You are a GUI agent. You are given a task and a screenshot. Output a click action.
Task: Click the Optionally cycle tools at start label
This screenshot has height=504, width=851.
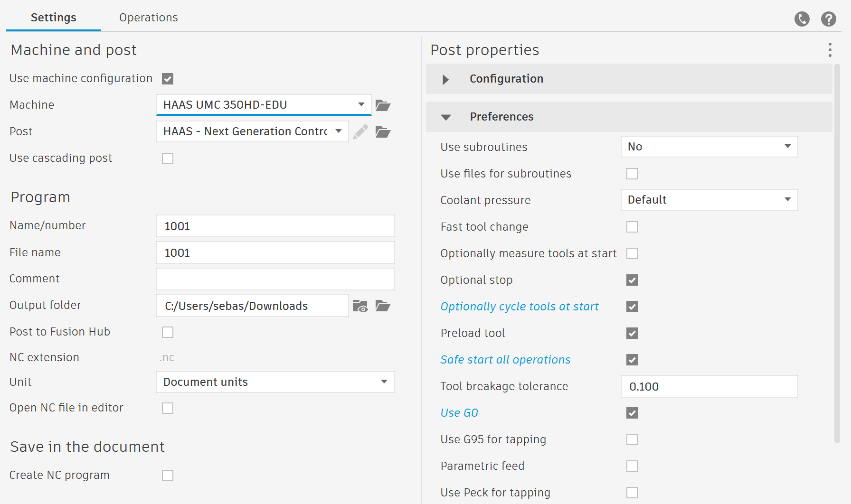520,307
